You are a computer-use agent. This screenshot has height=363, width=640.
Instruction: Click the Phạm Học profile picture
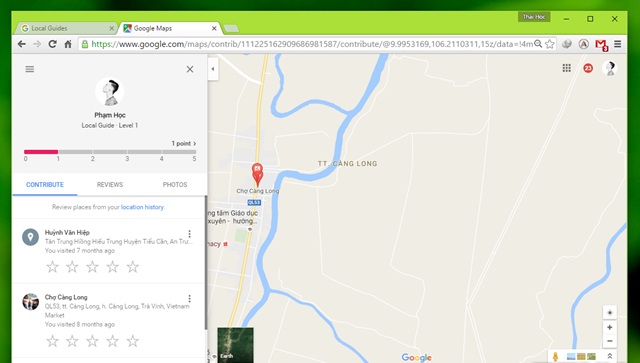(x=109, y=91)
